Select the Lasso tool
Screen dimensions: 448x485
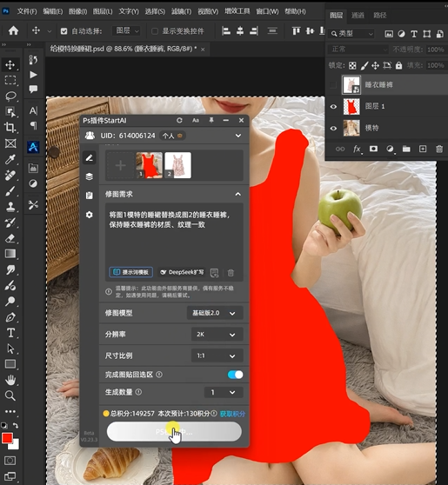coord(10,96)
